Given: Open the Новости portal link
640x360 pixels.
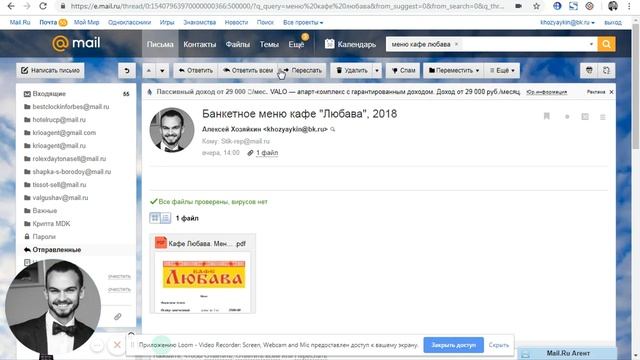Looking at the screenshot, I should tap(236, 22).
